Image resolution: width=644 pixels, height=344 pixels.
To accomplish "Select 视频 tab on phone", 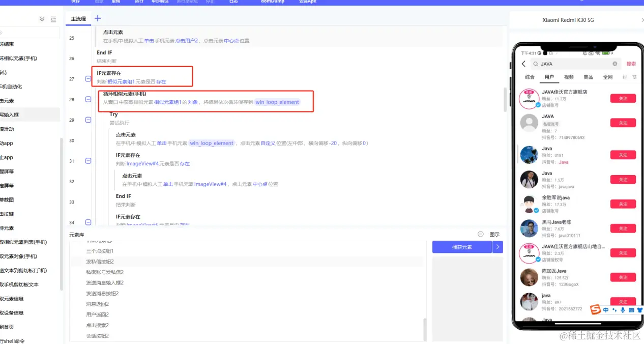I will pyautogui.click(x=569, y=77).
